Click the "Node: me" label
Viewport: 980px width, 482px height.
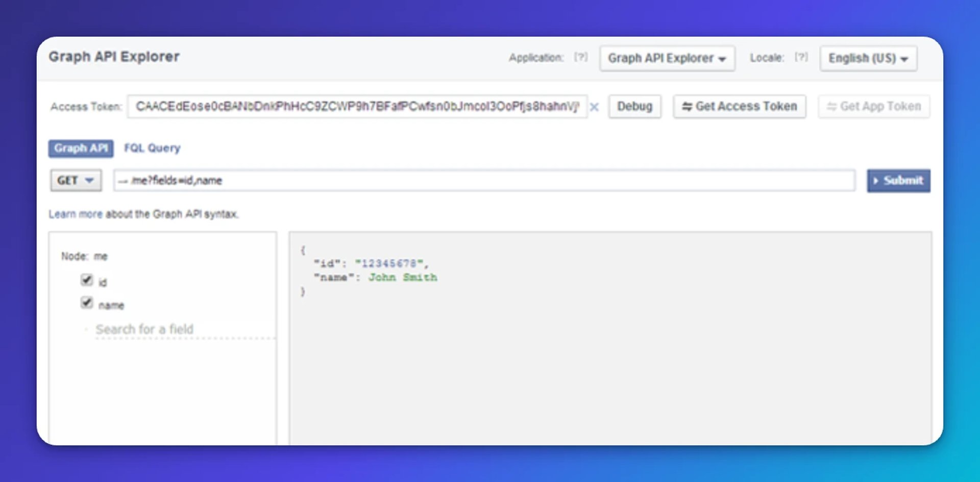84,256
